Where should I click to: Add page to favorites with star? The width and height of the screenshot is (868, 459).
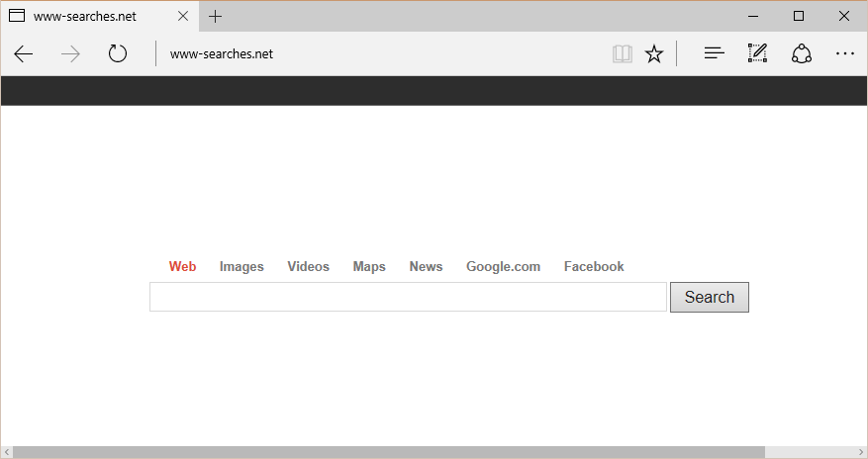[654, 53]
